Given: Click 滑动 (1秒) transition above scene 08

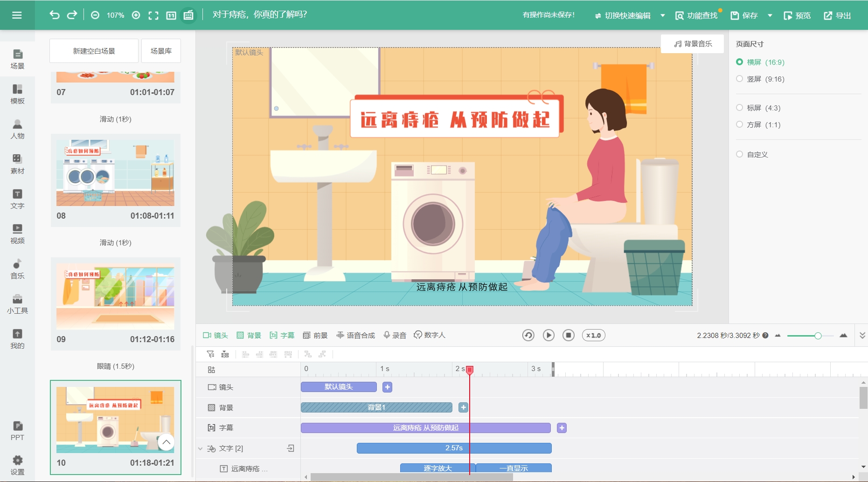Looking at the screenshot, I should pyautogui.click(x=115, y=119).
